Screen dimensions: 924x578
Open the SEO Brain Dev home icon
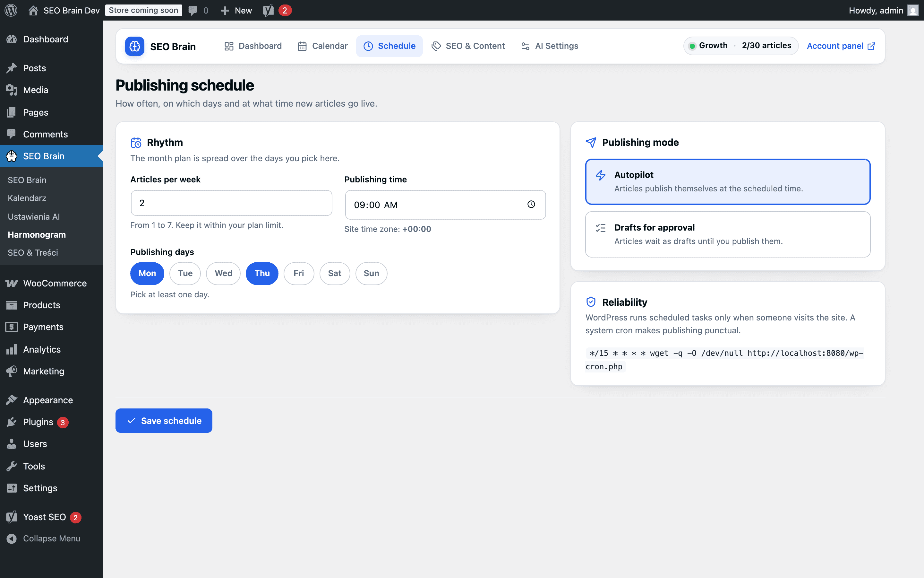[33, 10]
